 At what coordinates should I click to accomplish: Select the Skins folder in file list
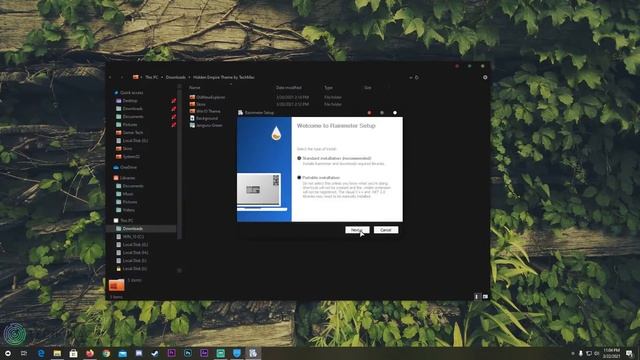pyautogui.click(x=198, y=104)
